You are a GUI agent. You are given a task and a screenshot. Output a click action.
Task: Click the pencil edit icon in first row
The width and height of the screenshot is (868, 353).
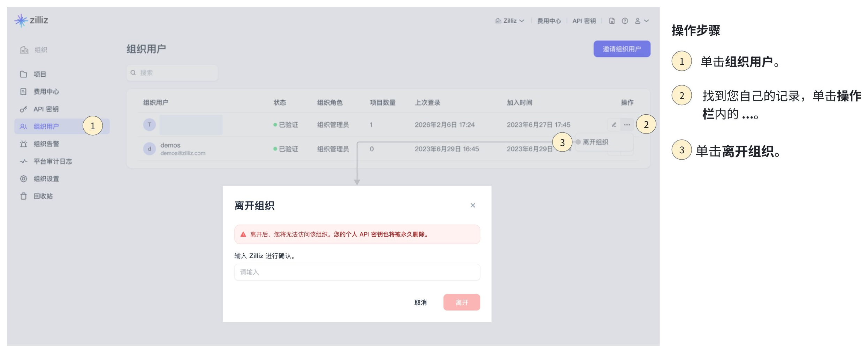tap(614, 125)
